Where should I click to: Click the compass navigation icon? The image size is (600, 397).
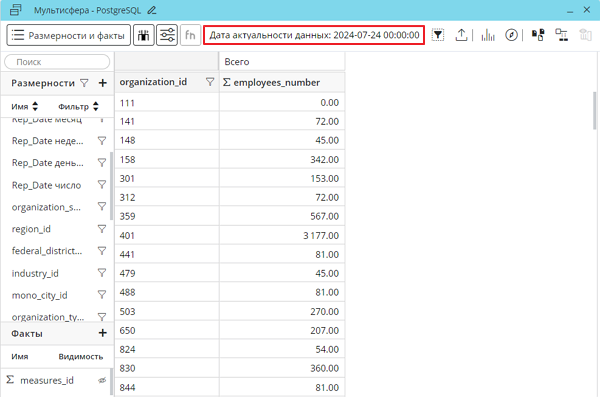point(511,35)
